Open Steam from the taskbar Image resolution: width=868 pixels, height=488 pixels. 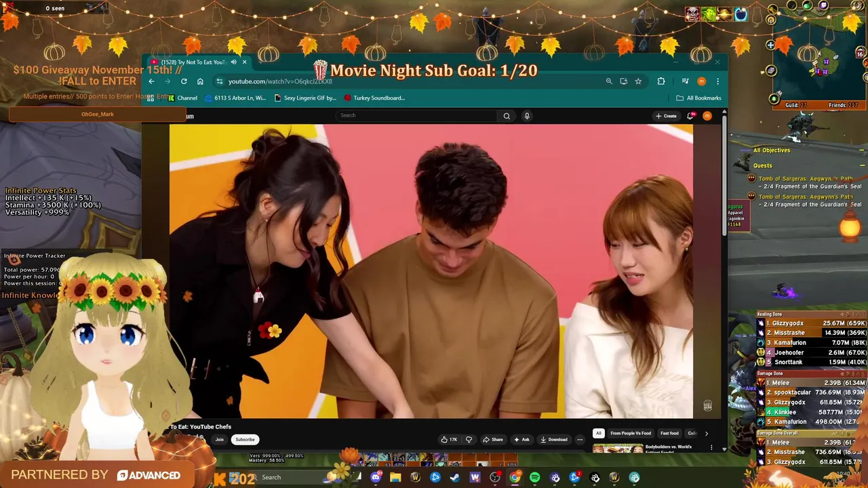[455, 477]
